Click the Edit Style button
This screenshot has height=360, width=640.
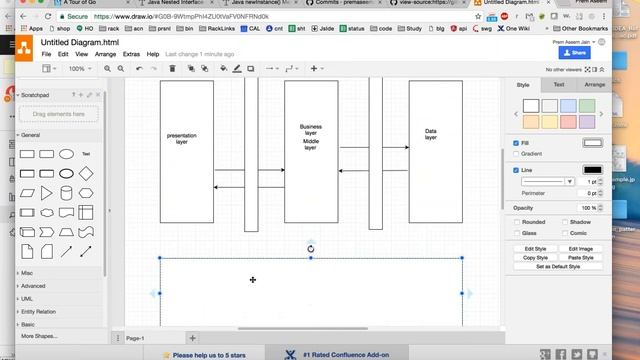click(535, 249)
